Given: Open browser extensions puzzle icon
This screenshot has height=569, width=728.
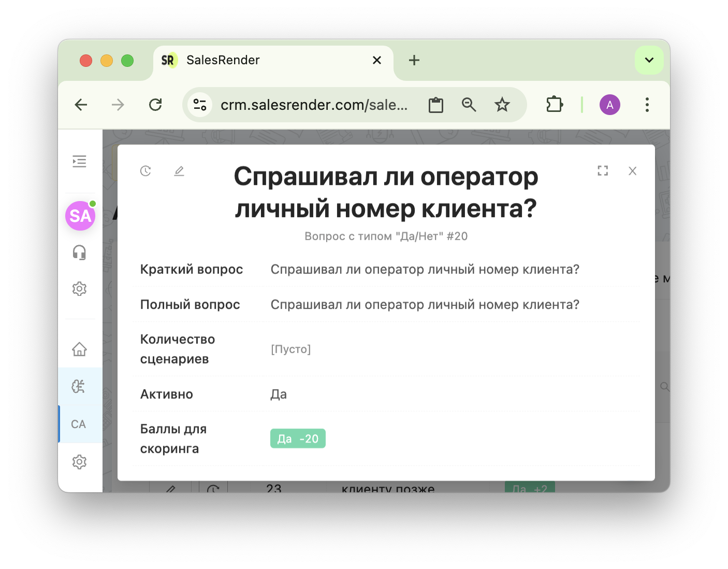Looking at the screenshot, I should [x=555, y=105].
